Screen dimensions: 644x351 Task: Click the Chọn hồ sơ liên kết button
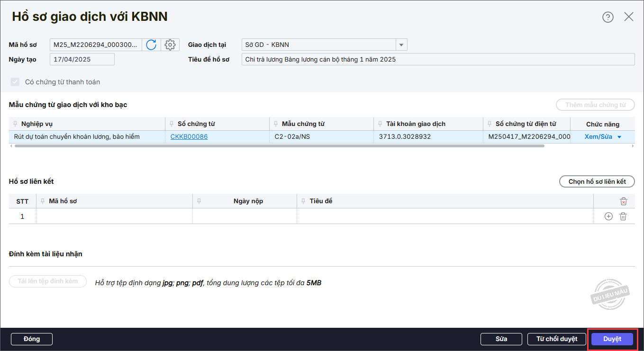tap(597, 182)
